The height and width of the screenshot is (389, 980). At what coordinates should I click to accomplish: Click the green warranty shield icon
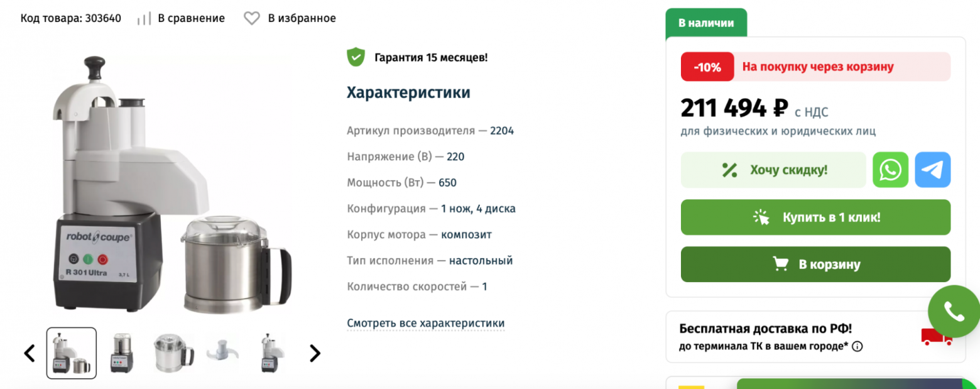pos(356,57)
